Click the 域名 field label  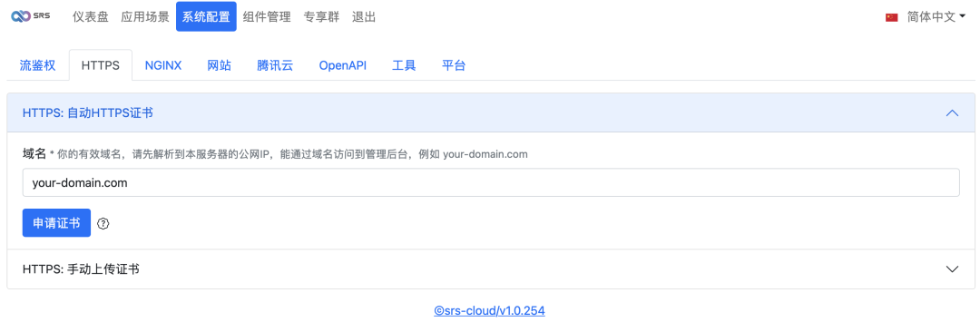(34, 153)
